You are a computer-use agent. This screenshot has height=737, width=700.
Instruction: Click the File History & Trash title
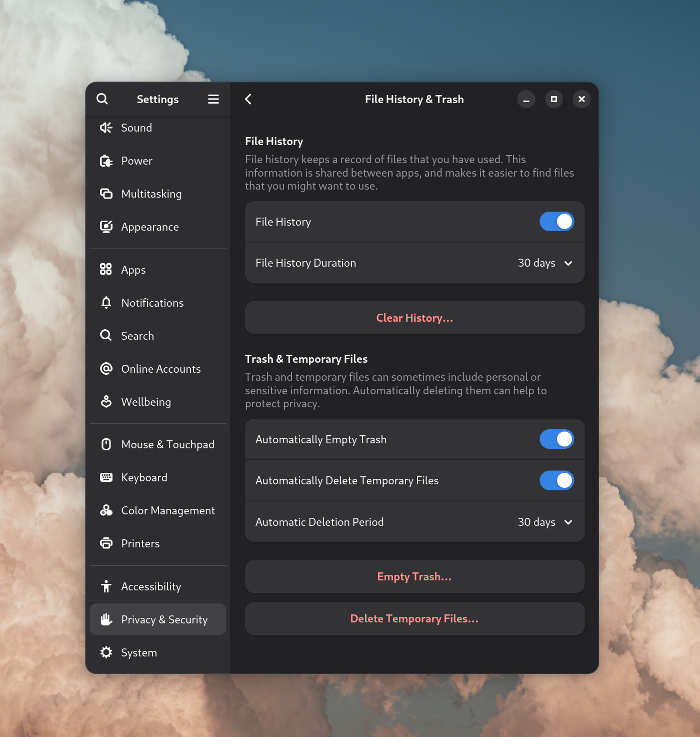coord(414,99)
